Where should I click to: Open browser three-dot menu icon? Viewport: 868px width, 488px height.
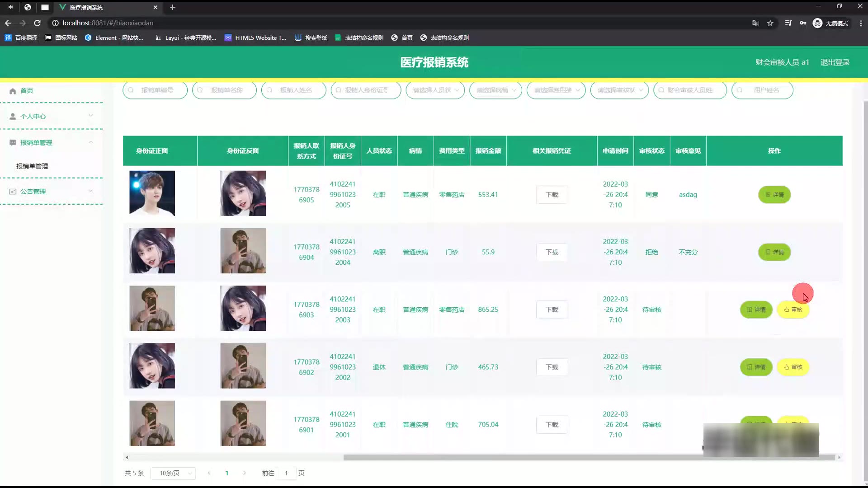pos(860,23)
